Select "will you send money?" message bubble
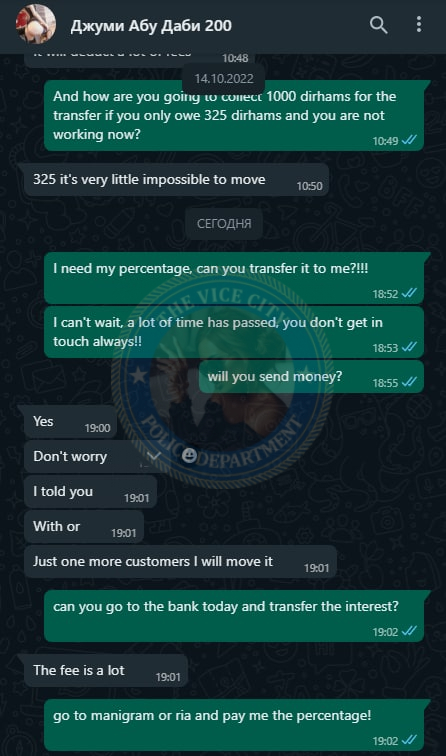 tap(311, 377)
